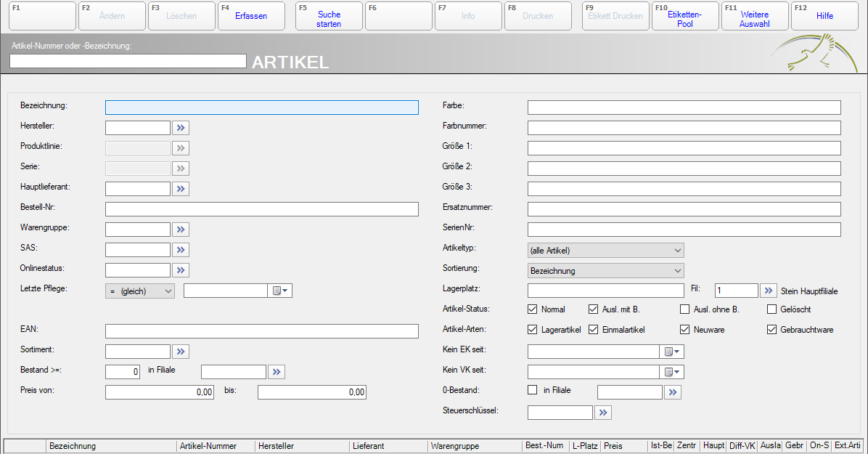Toggle the Gebrauchtware checkbox

(772, 330)
